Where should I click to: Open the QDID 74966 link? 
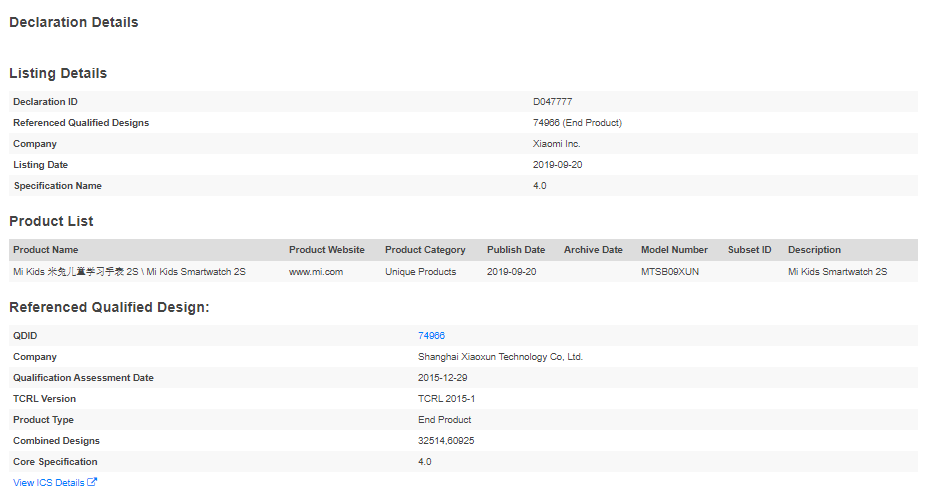431,336
